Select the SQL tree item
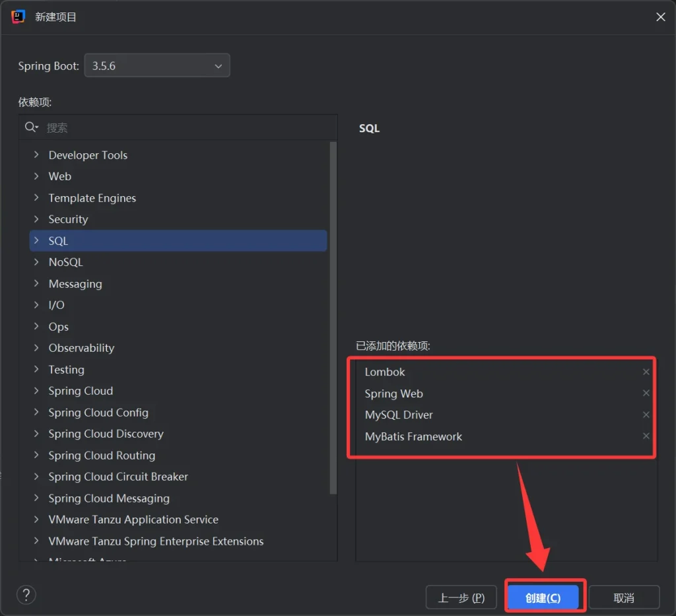Viewport: 676px width, 616px height. (58, 241)
